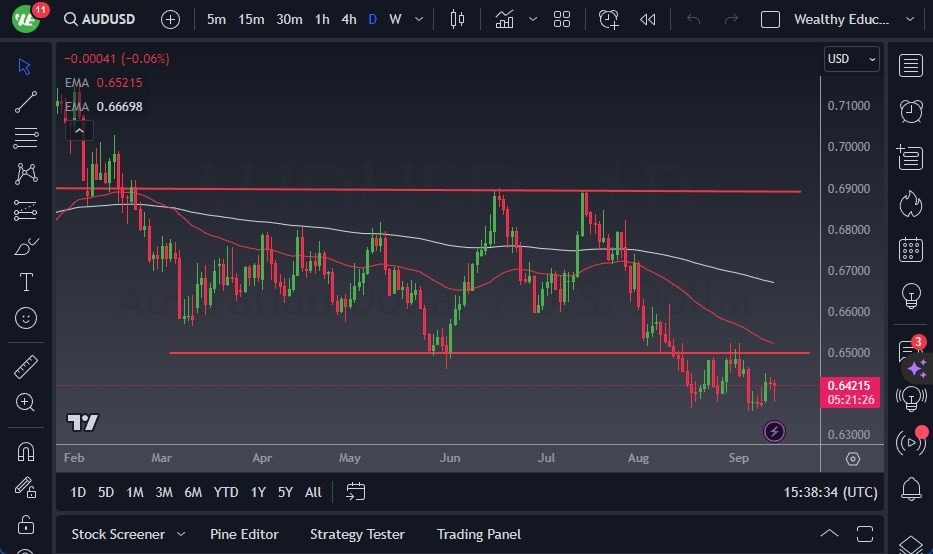
Task: Switch to the Pine Editor tab
Action: coord(244,534)
